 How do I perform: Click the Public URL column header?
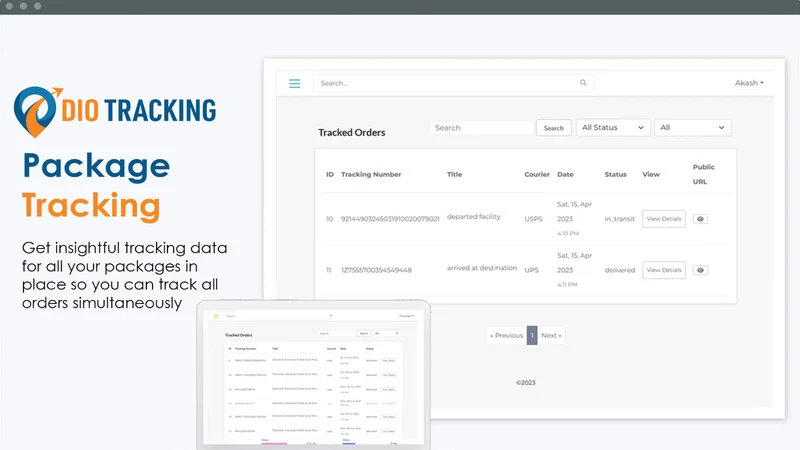[704, 174]
